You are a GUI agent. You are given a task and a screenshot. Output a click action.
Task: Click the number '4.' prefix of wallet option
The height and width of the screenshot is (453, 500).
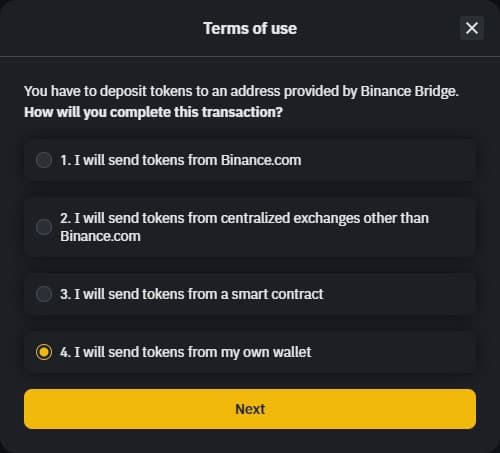point(66,352)
